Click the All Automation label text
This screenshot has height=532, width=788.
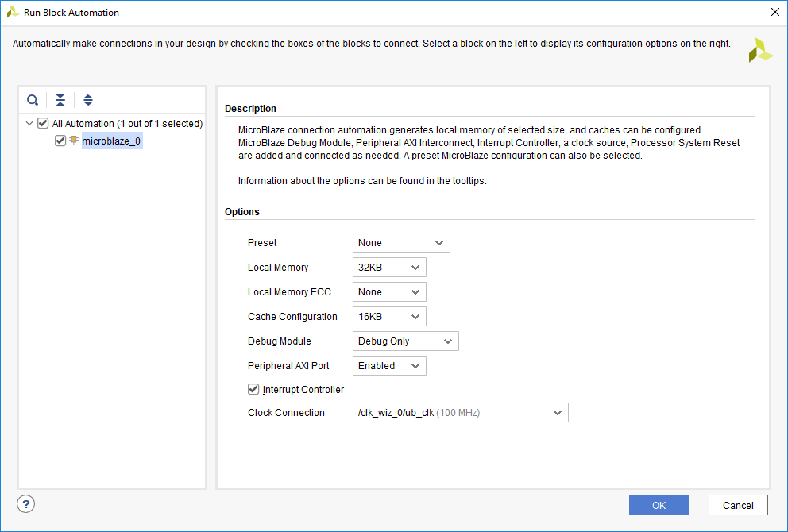128,124
